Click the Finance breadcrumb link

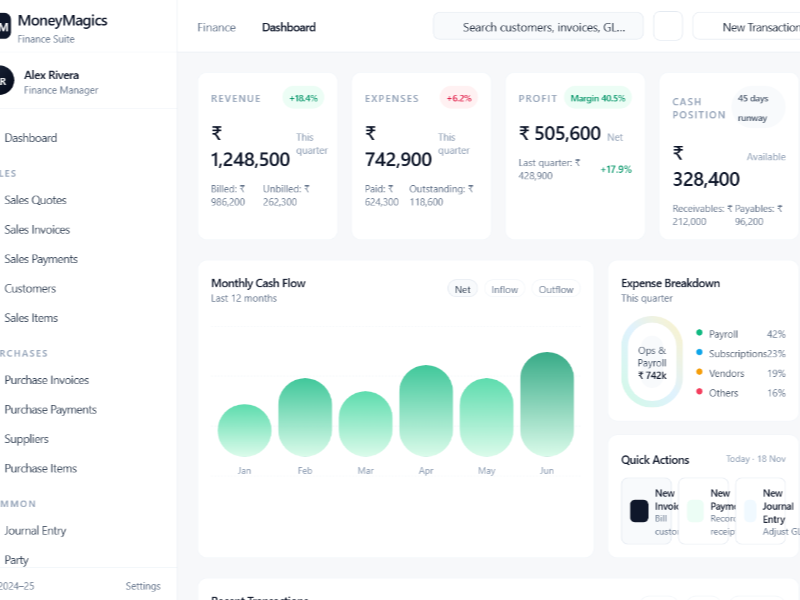click(x=217, y=28)
